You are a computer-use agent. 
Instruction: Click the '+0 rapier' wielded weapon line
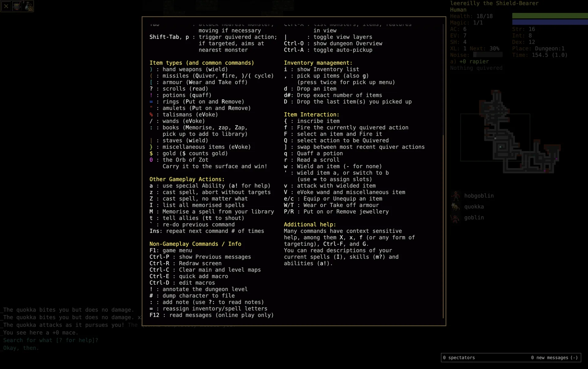point(469,61)
